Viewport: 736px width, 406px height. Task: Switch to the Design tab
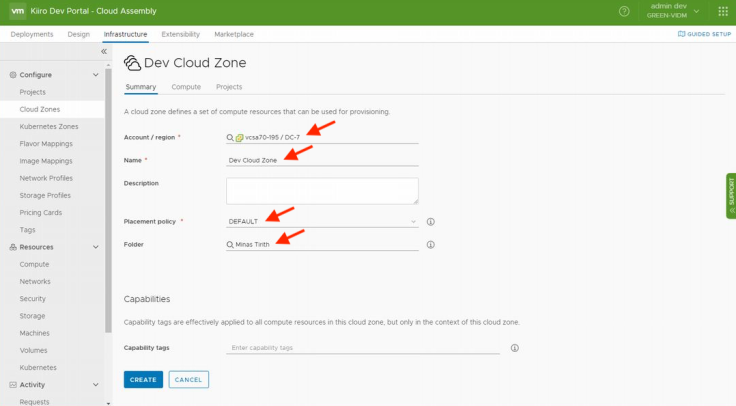(x=78, y=34)
